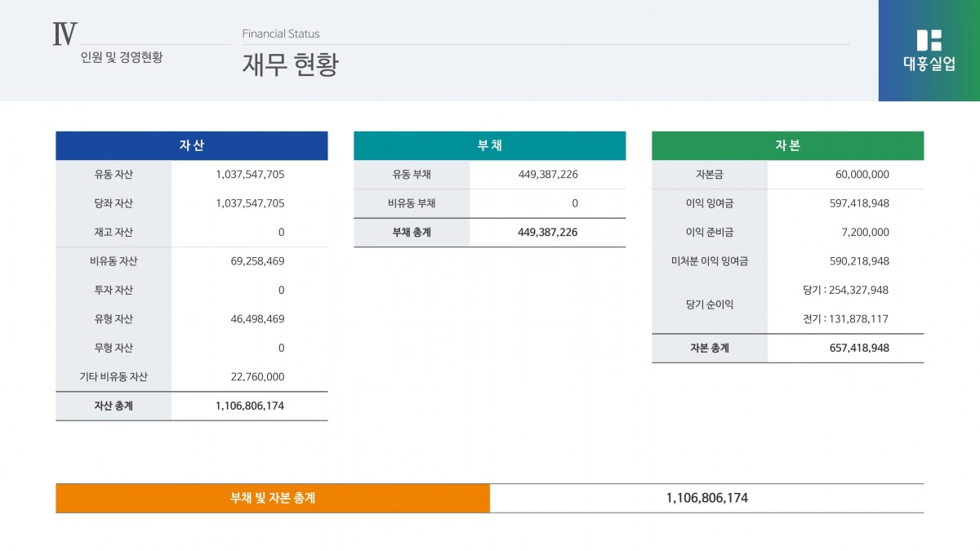The height and width of the screenshot is (551, 980).
Task: Select the green 자본 table header
Action: click(x=787, y=146)
